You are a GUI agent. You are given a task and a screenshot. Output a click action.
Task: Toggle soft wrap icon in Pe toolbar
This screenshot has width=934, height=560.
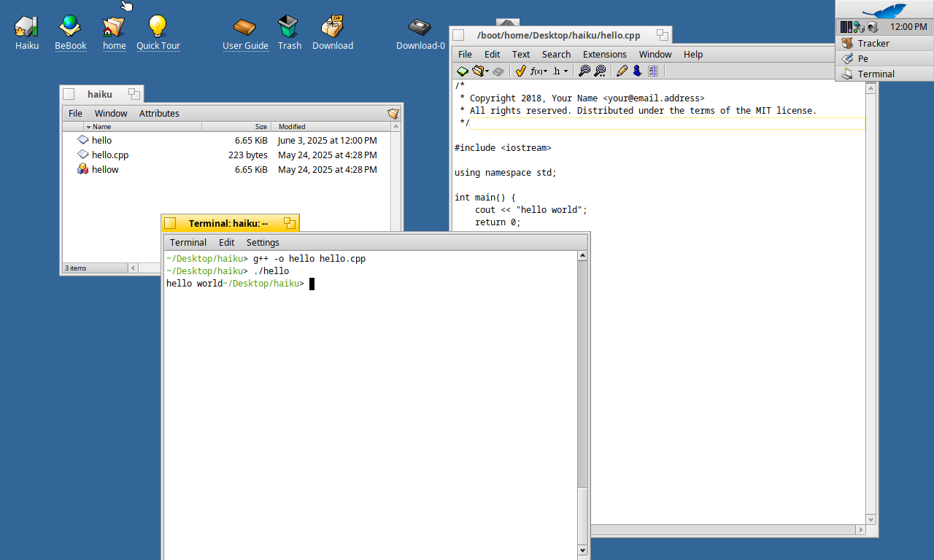tap(653, 71)
